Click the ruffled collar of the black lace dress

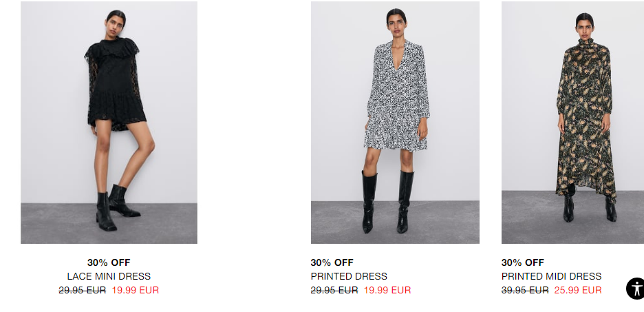coord(111,50)
